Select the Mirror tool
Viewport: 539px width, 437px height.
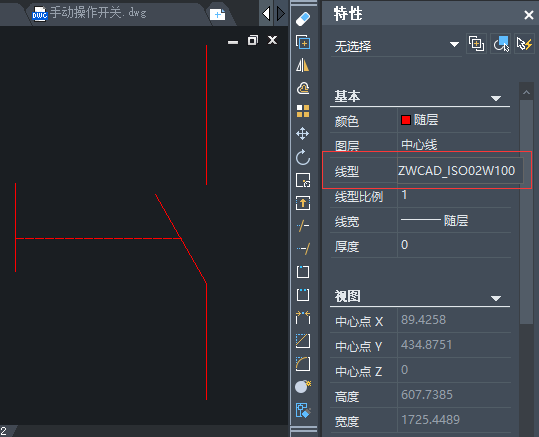point(303,65)
